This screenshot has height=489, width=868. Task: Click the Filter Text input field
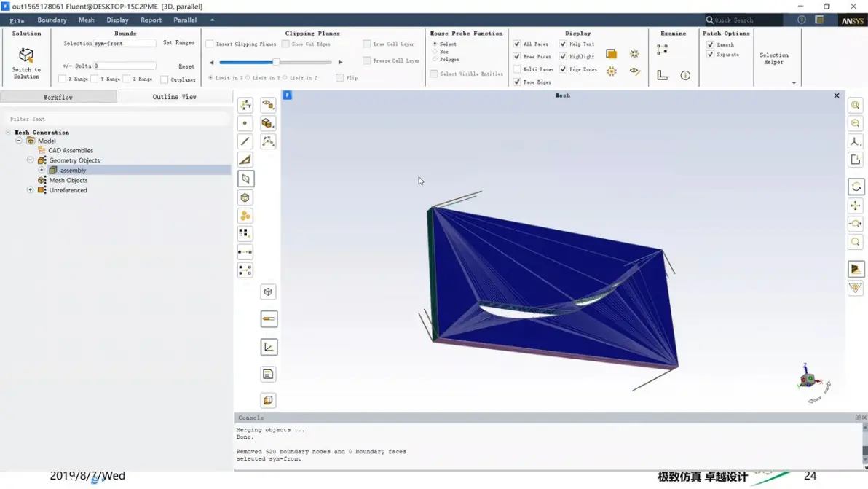click(x=117, y=119)
